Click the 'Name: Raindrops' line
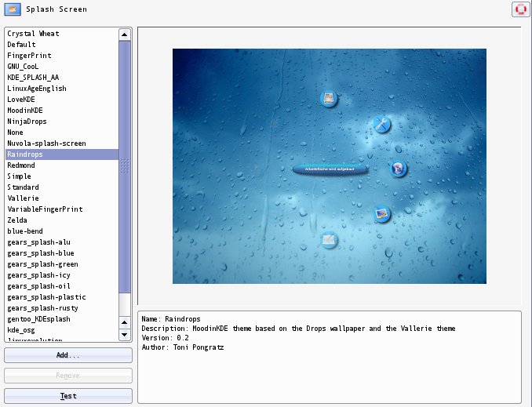Image resolution: width=532 pixels, height=407 pixels. pos(171,319)
